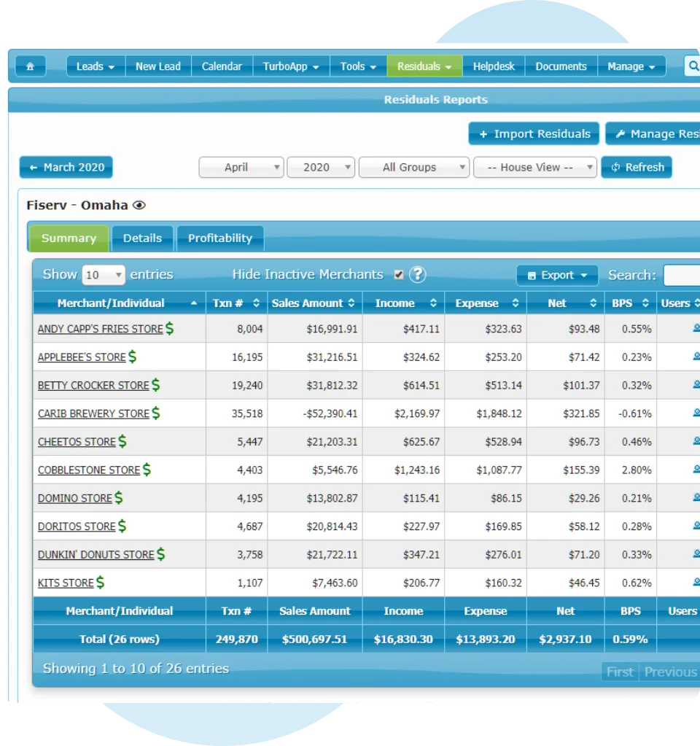Open the All Groups dropdown
The image size is (700, 746).
(414, 167)
